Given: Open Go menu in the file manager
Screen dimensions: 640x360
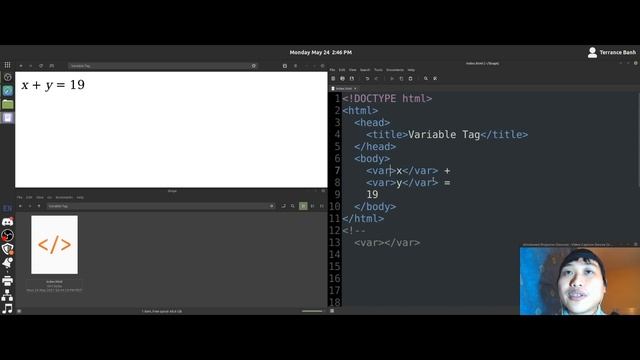Looking at the screenshot, I should (49, 197).
